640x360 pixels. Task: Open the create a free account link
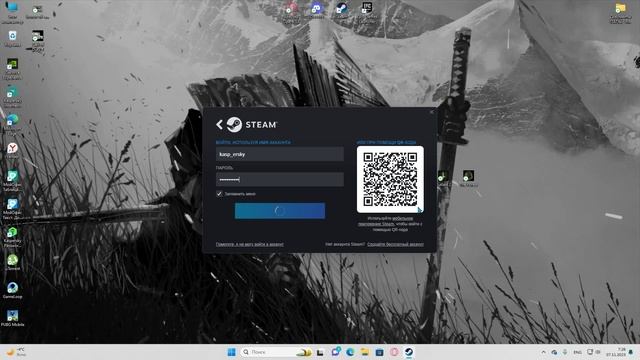395,244
